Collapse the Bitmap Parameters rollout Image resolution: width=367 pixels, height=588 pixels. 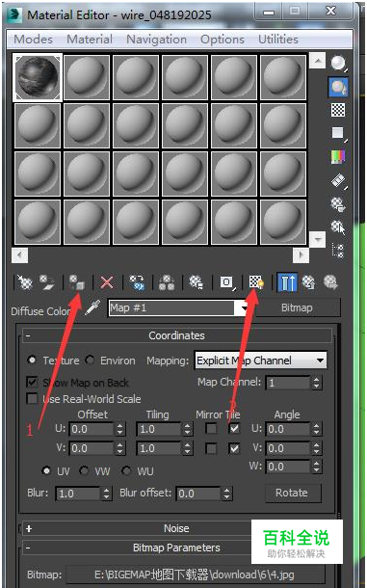tap(177, 548)
